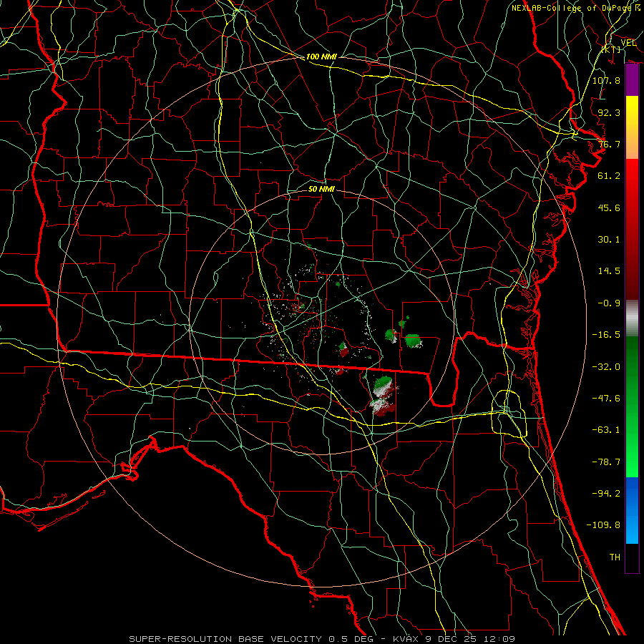Select the -47.6 velocity scale value

606,398
